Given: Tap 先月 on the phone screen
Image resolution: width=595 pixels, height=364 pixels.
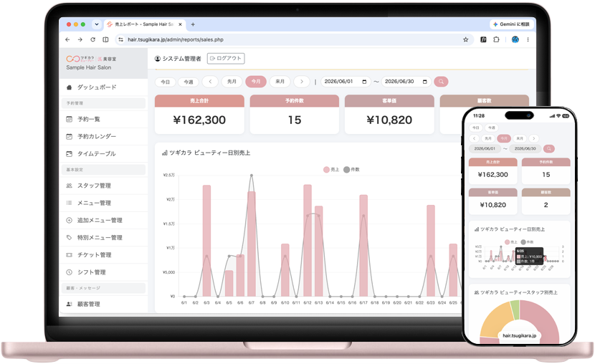Looking at the screenshot, I should (x=488, y=138).
